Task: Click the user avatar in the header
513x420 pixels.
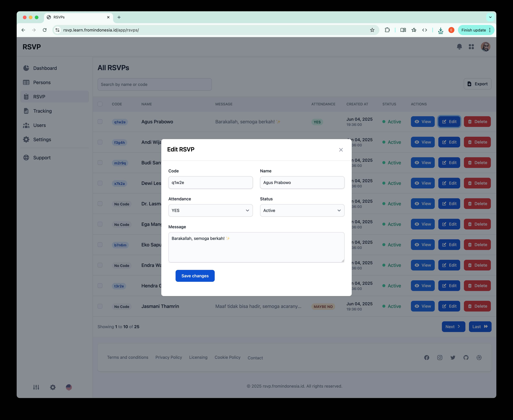Action: [485, 47]
